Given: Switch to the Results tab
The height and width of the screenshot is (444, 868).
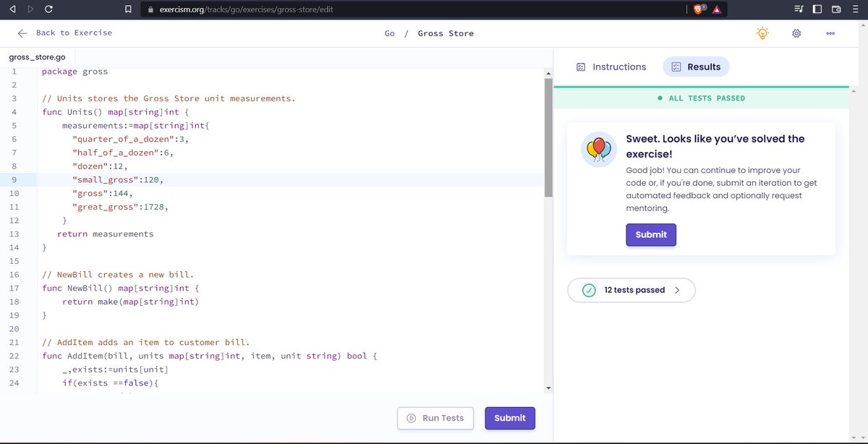Looking at the screenshot, I should click(x=696, y=67).
